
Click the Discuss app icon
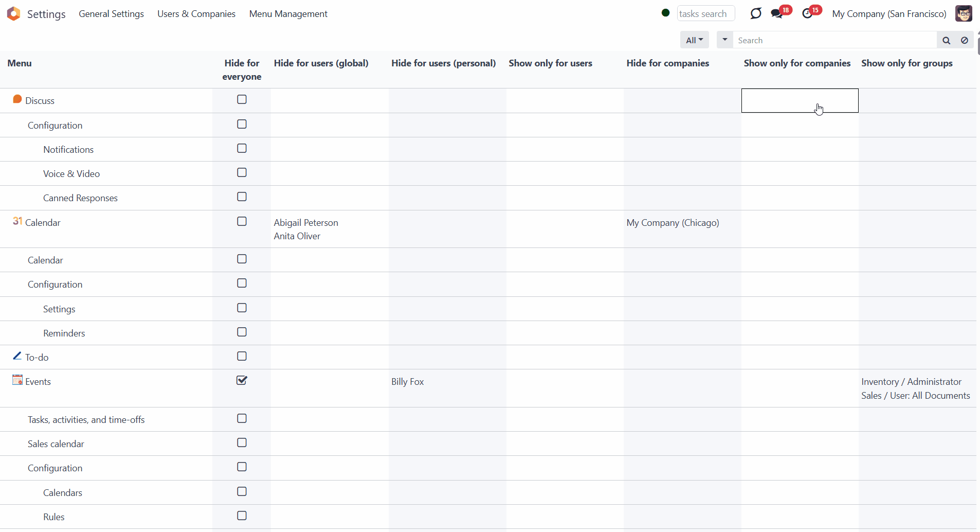pyautogui.click(x=17, y=99)
